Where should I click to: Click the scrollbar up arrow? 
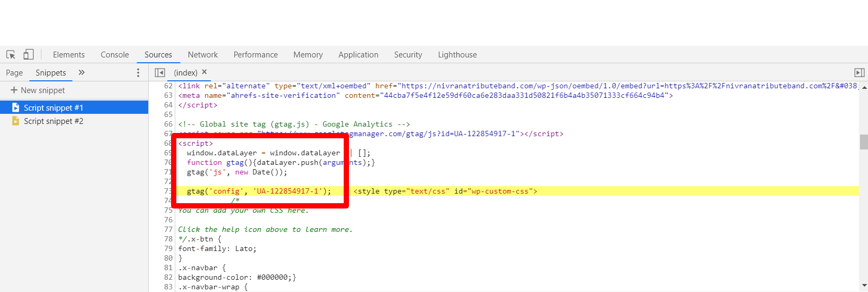864,87
